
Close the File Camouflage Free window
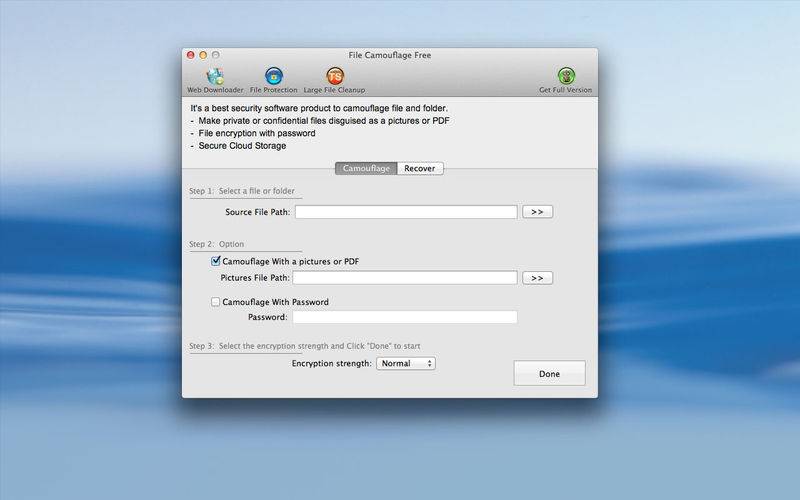point(191,55)
